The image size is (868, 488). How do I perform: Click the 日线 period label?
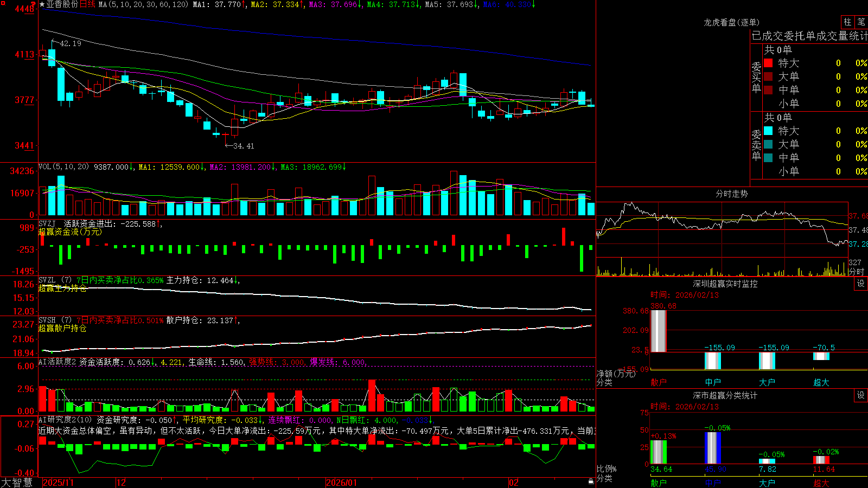pyautogui.click(x=87, y=4)
